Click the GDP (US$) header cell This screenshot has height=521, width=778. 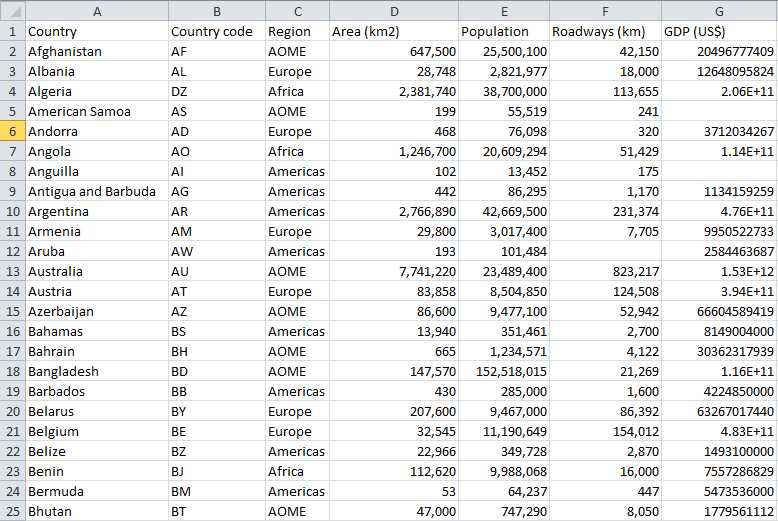[719, 31]
